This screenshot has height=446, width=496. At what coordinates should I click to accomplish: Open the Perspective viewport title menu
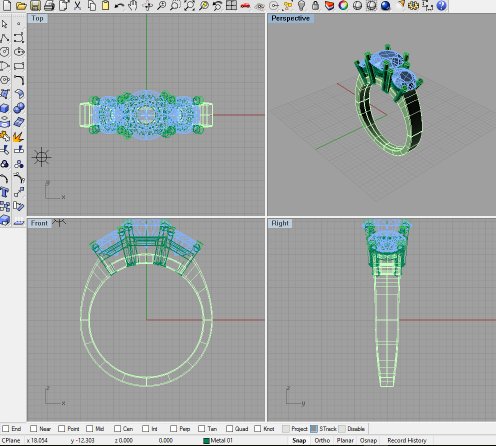(x=290, y=18)
